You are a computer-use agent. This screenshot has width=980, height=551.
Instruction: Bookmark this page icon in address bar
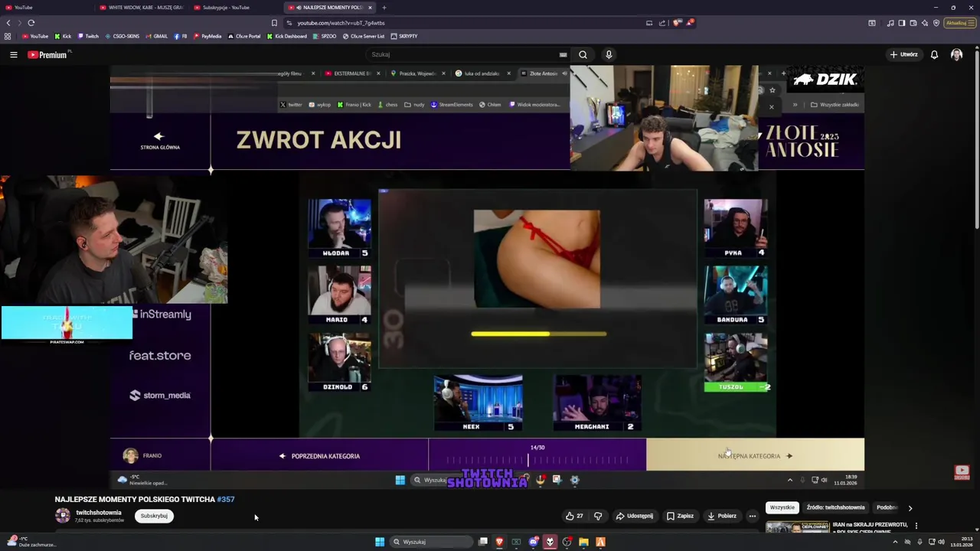(274, 23)
